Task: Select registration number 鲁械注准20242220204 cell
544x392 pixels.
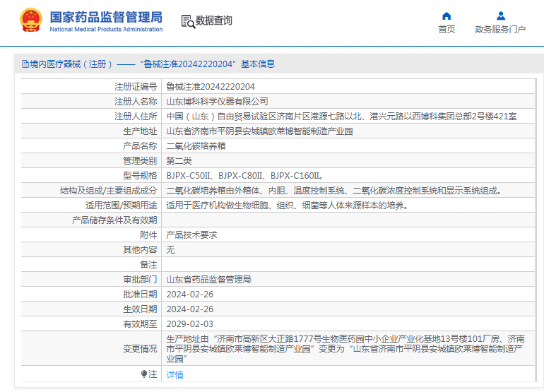Action: pyautogui.click(x=211, y=86)
